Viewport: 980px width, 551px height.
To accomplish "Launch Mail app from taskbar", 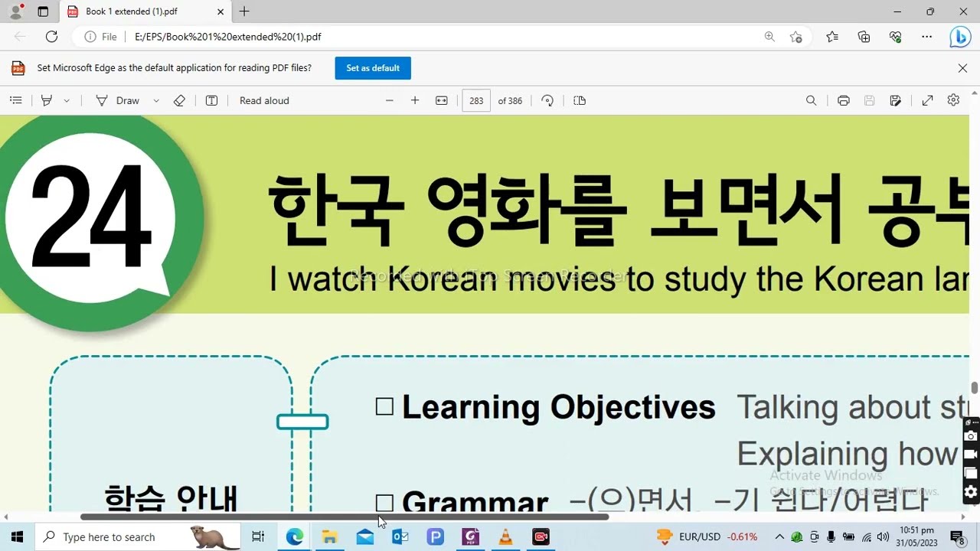I will tap(365, 537).
